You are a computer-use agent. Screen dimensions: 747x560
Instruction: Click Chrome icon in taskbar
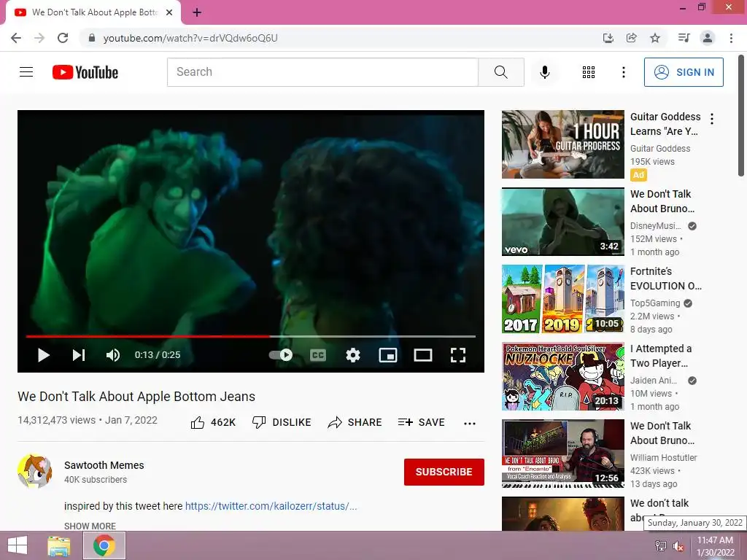[104, 545]
